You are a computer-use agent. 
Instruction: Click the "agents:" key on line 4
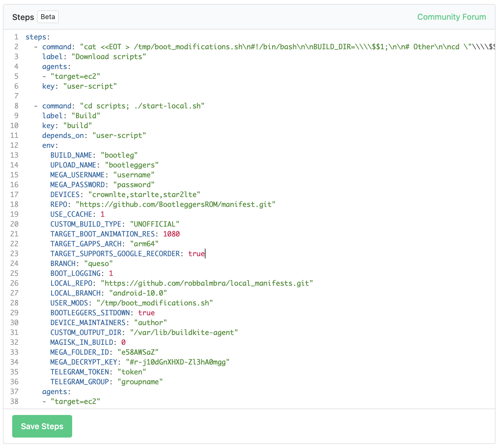click(x=57, y=67)
